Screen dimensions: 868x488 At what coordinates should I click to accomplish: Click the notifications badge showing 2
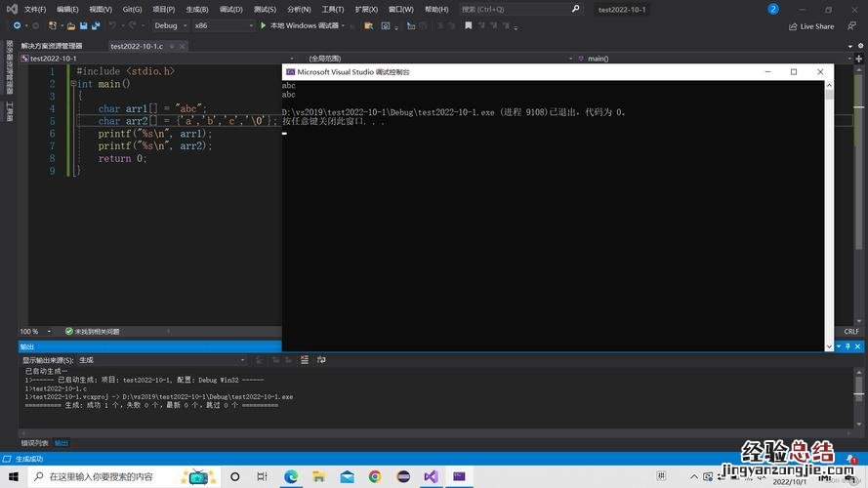point(773,9)
